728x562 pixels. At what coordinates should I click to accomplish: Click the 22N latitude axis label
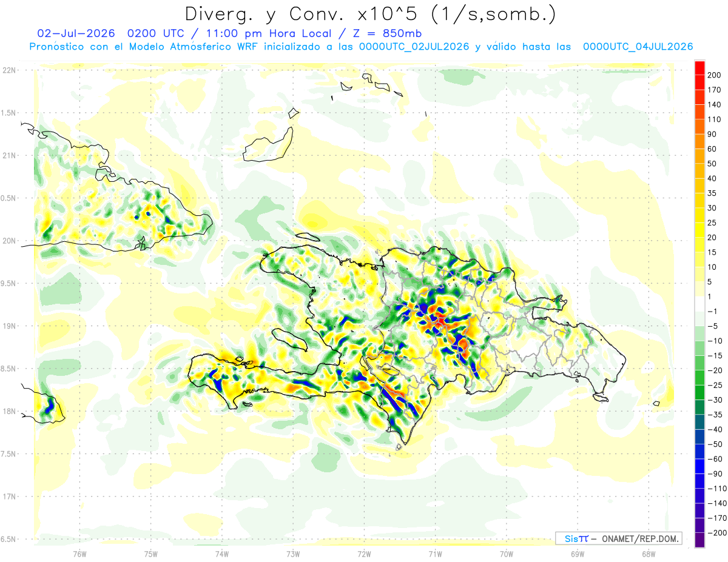9,70
